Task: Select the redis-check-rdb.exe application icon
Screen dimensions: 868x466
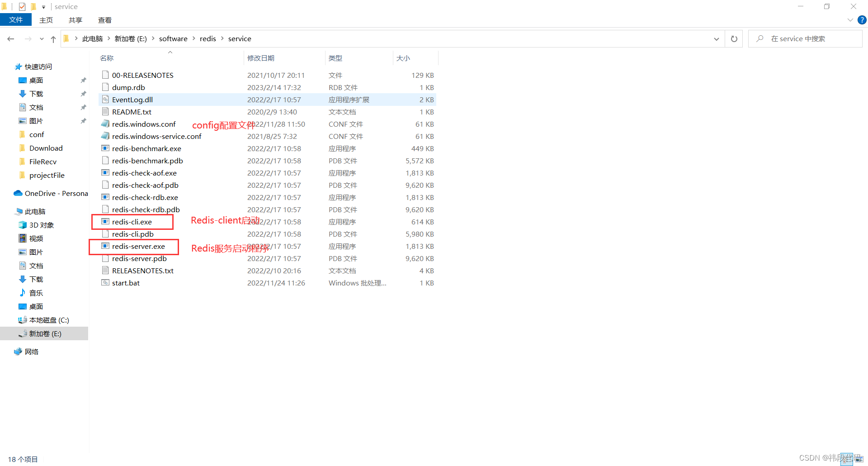Action: 105,197
